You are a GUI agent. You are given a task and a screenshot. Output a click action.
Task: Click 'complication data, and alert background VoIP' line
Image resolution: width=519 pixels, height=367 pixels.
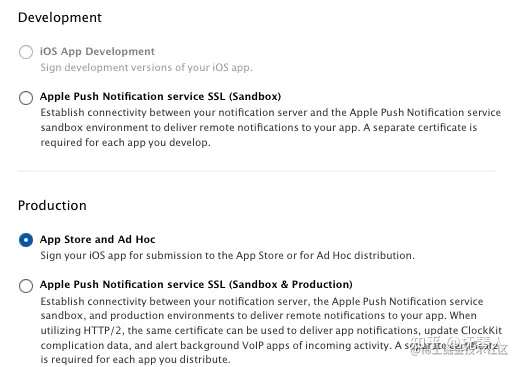tap(269, 345)
